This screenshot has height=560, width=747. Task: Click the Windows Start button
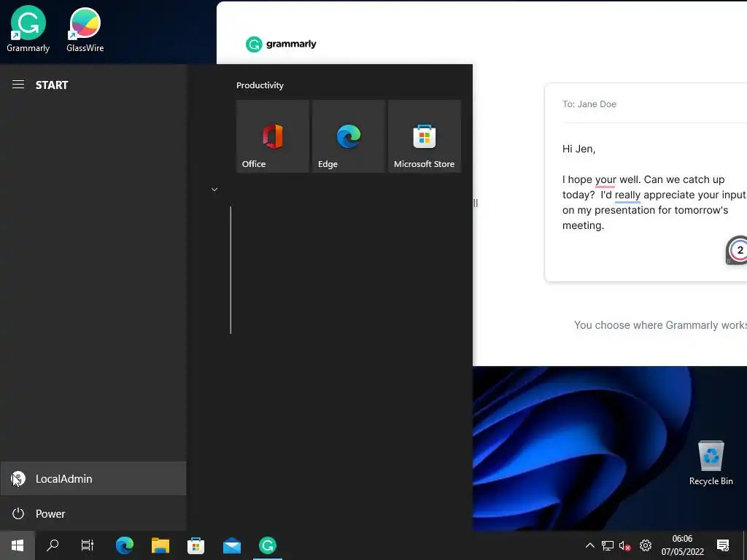pyautogui.click(x=18, y=545)
